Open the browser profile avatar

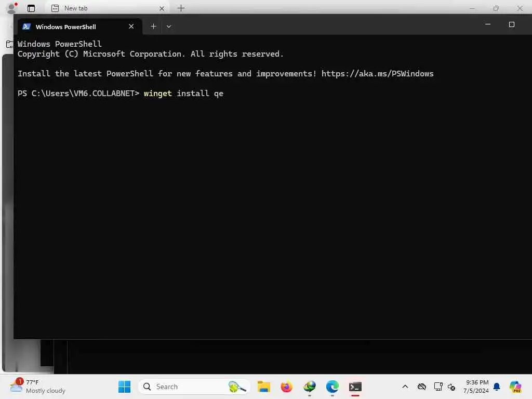tap(12, 8)
